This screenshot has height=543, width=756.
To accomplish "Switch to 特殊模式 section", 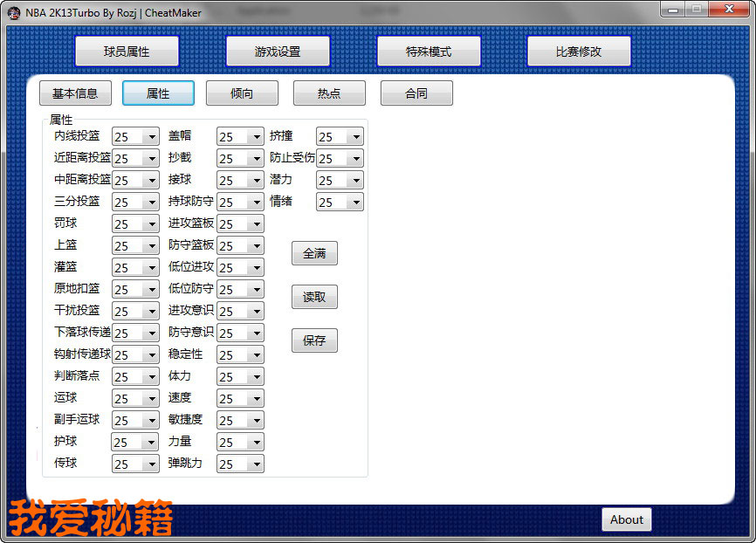I will [429, 52].
